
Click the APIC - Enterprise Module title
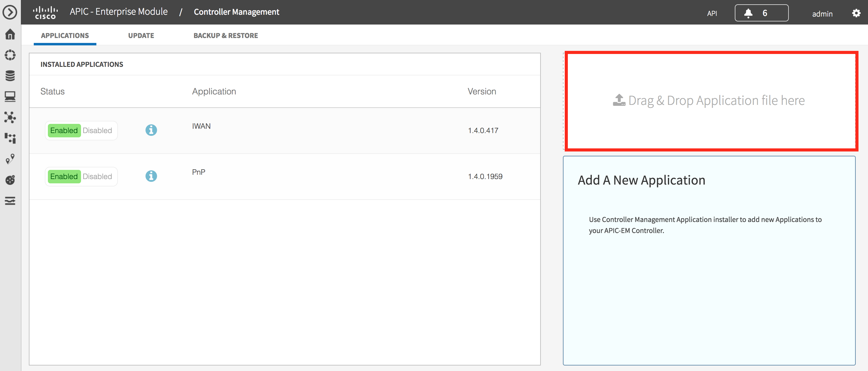[x=118, y=12]
